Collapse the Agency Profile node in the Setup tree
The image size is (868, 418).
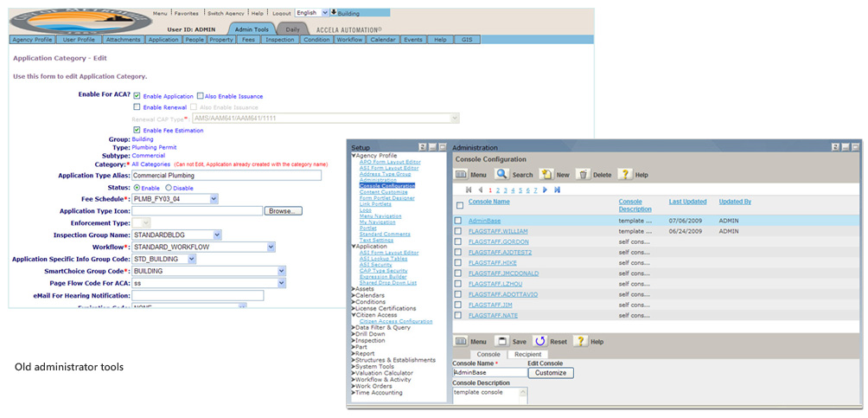pos(354,156)
